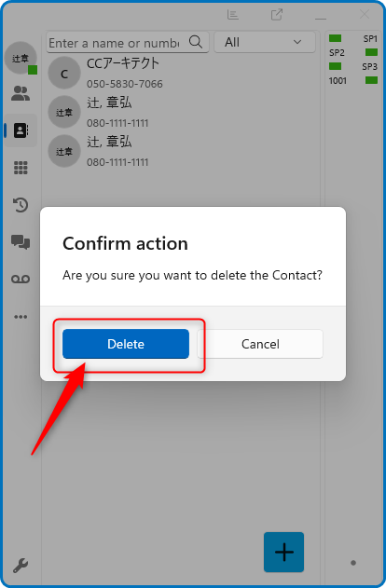Screen dimensions: 386x588
Task: Select the CCアーキテクト contact
Action: [180, 73]
